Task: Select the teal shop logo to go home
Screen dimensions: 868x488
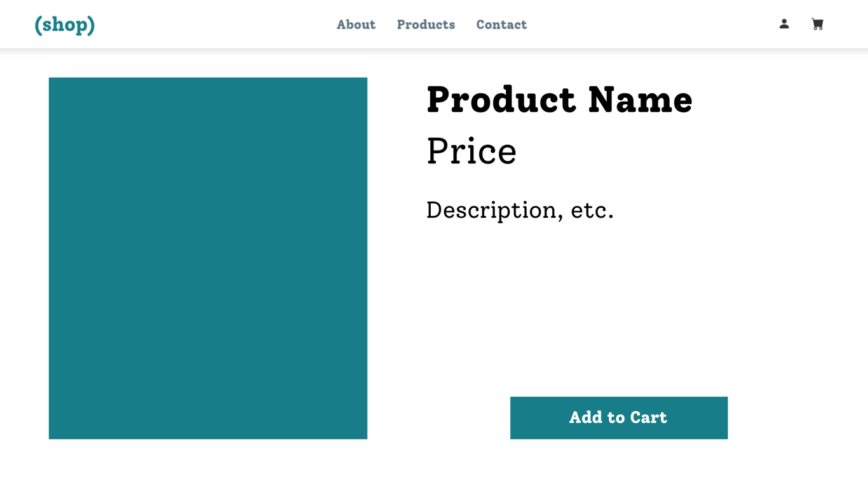Action: click(x=64, y=24)
